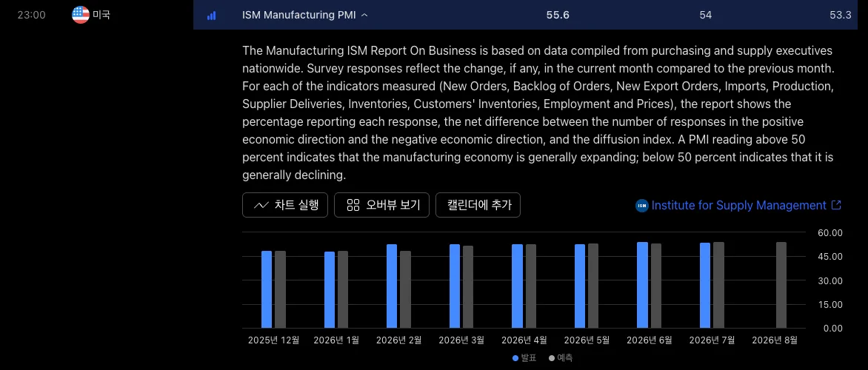Screen dimensions: 868x370
Task: Click the actual value 55.6
Action: 558,16
